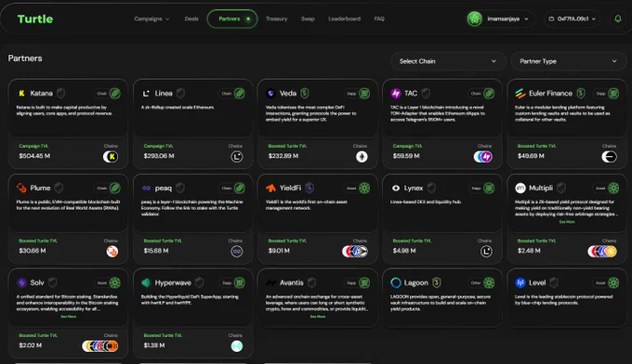Open the FAQ page
The width and height of the screenshot is (632, 364).
pos(379,19)
